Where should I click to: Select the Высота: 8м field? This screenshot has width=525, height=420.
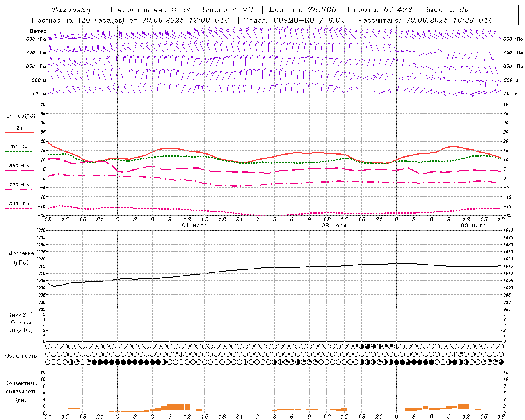(x=446, y=10)
